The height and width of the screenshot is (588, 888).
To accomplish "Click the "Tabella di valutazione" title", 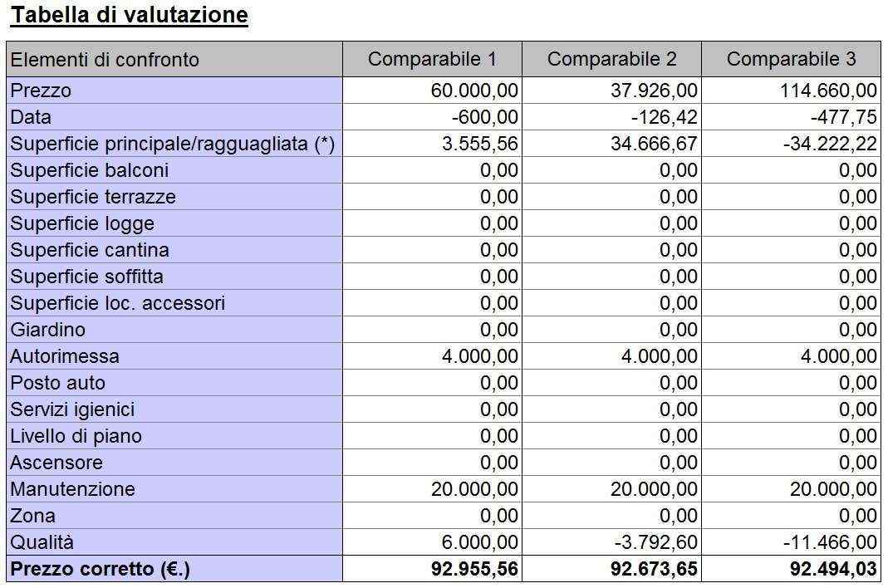I will [130, 16].
